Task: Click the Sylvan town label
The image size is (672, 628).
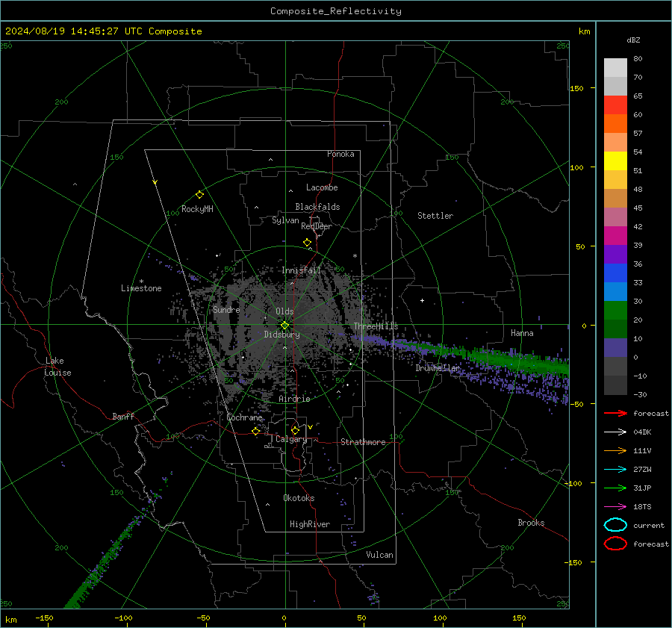Action: [285, 220]
